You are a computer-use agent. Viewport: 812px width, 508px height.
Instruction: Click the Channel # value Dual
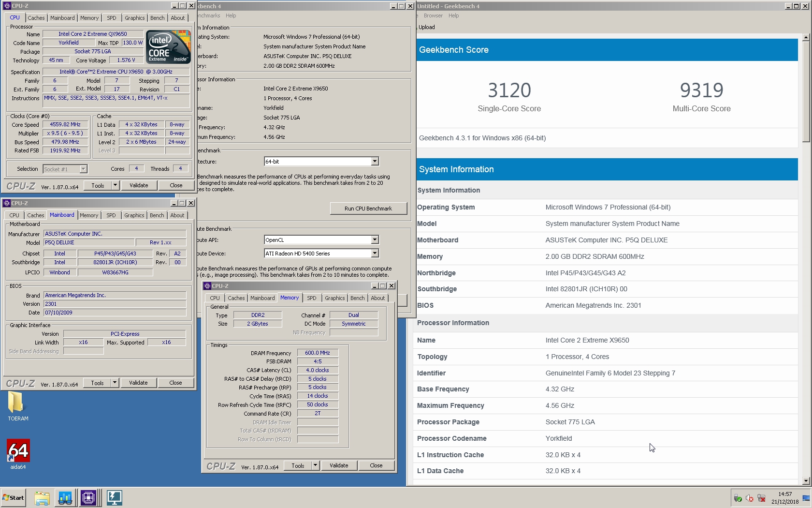point(354,315)
